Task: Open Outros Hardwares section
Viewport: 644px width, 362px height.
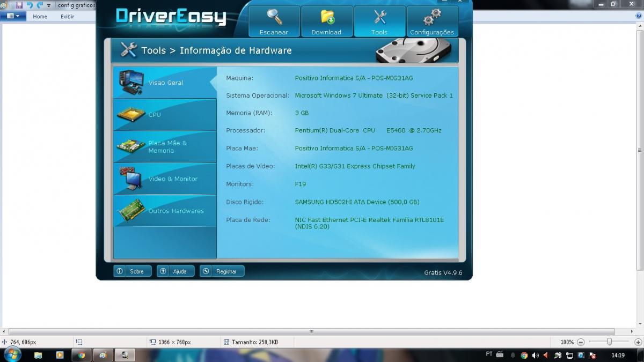Action: point(165,211)
